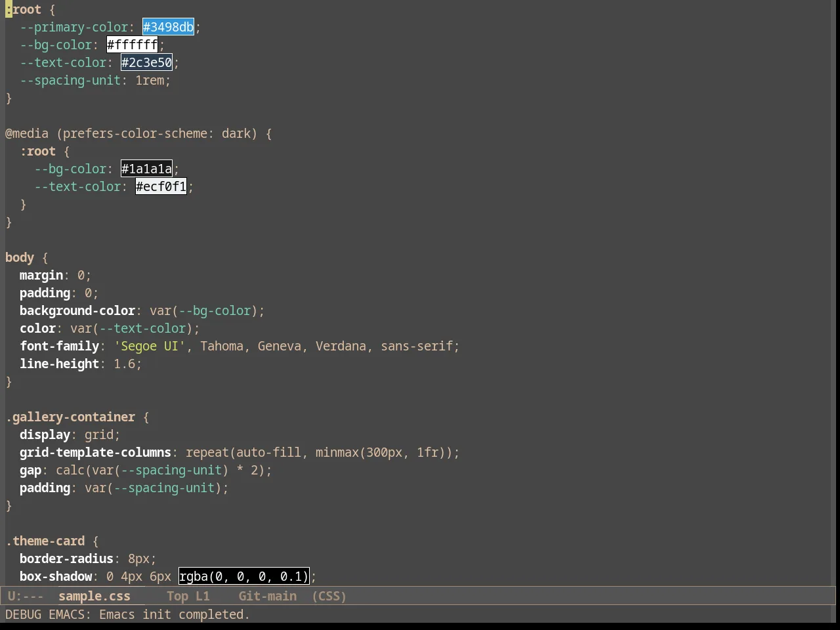Viewport: 840px width, 630px height.
Task: Click the DEBUG EMACS echo area message
Action: [x=127, y=614]
